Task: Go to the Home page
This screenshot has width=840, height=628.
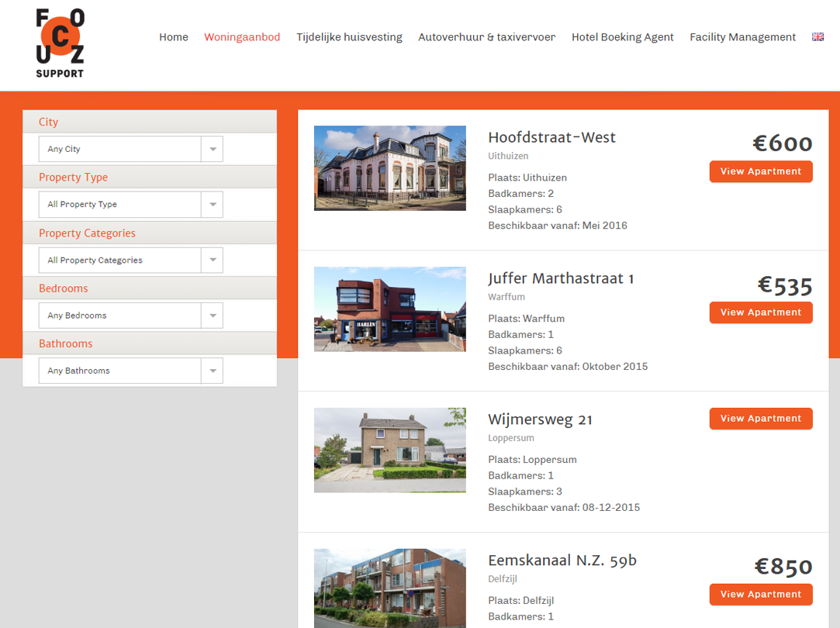Action: (174, 37)
